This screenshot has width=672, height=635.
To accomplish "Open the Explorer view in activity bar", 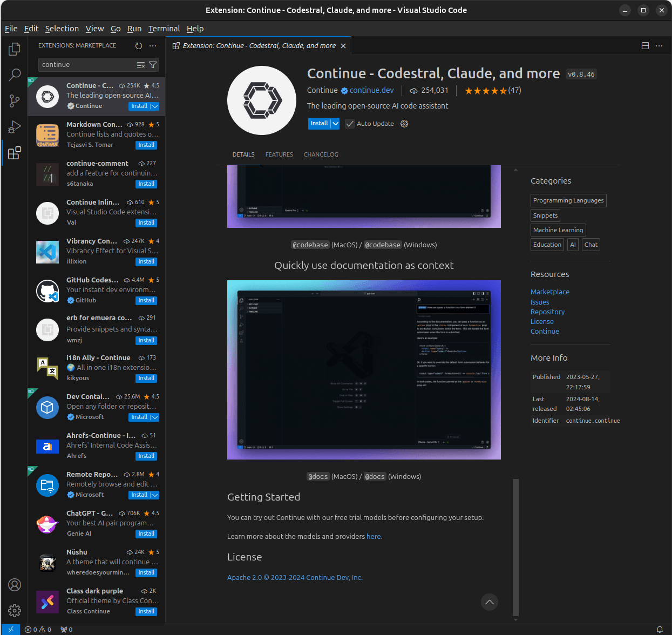I will [x=15, y=49].
